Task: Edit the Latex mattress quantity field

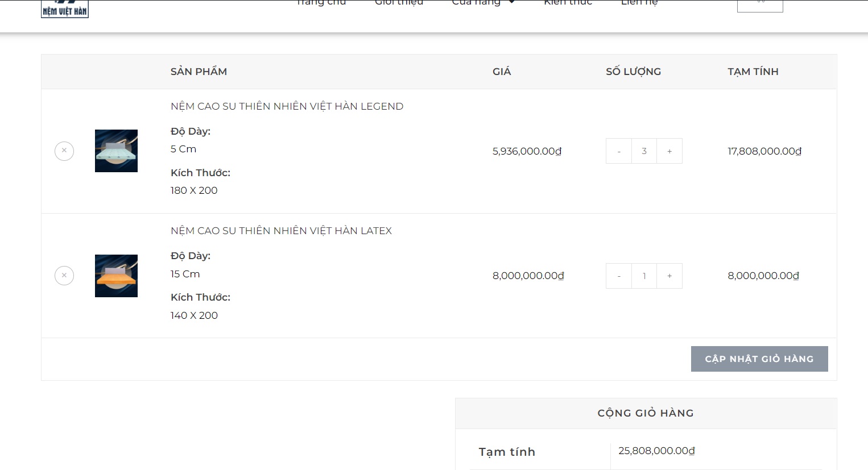Action: [644, 276]
